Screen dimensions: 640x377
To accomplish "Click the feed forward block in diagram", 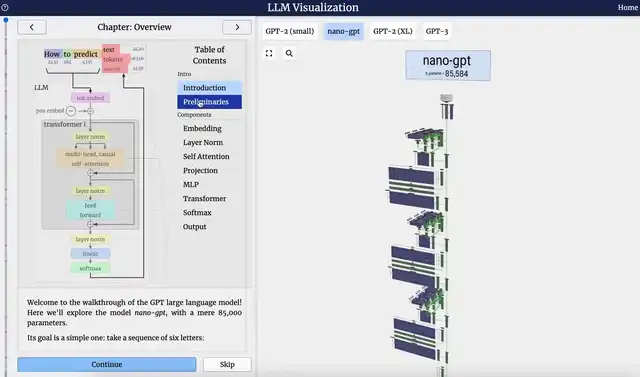I will coord(90,210).
